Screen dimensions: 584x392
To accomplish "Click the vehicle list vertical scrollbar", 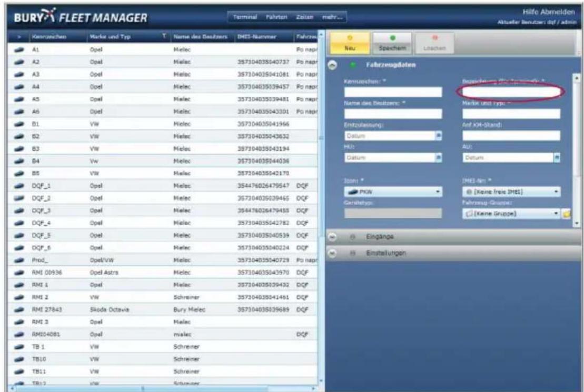I will coord(321,138).
